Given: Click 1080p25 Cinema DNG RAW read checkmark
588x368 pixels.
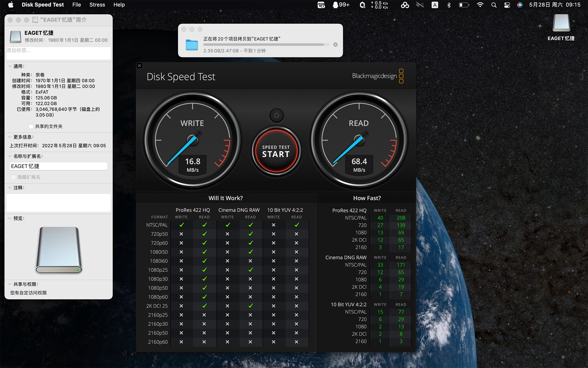Looking at the screenshot, I should coord(251,270).
